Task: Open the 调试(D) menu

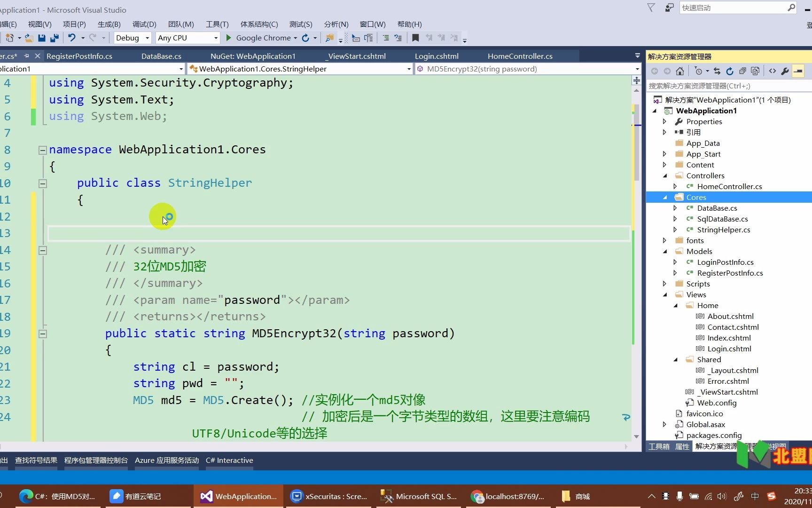Action: (x=144, y=24)
